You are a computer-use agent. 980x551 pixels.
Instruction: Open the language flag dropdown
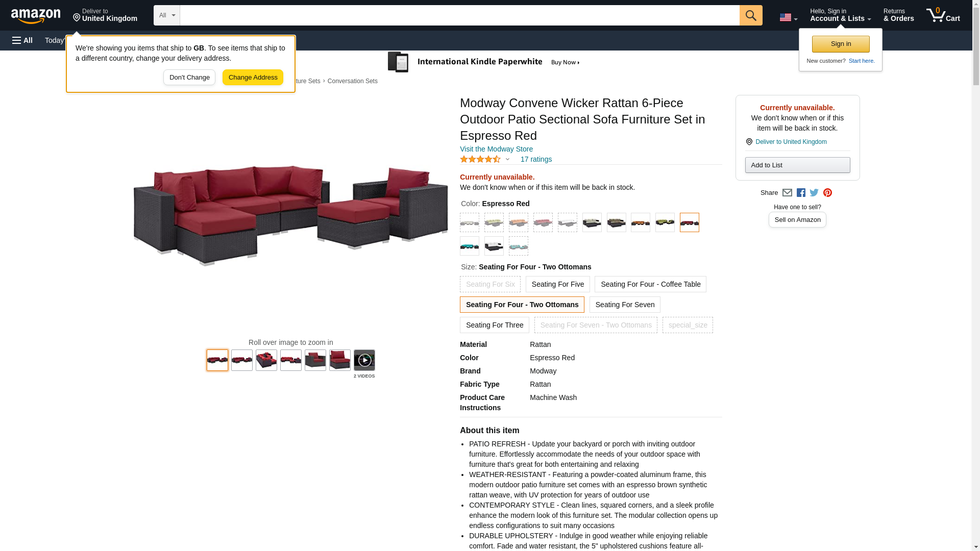click(788, 17)
